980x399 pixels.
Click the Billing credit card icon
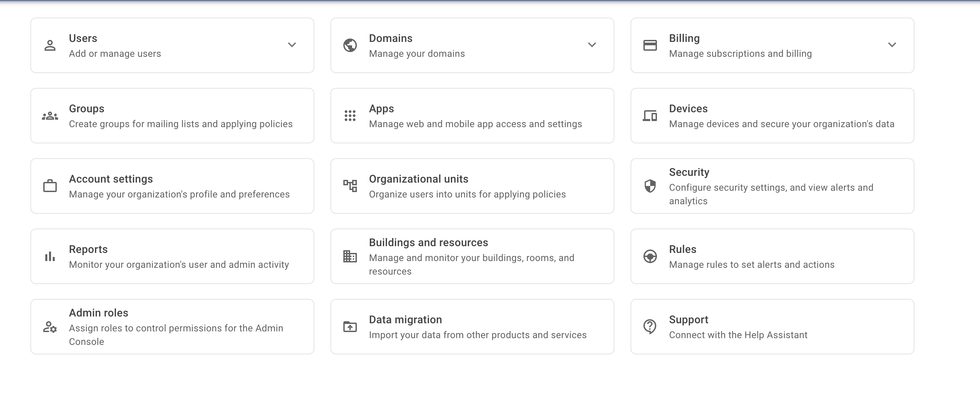click(x=650, y=45)
